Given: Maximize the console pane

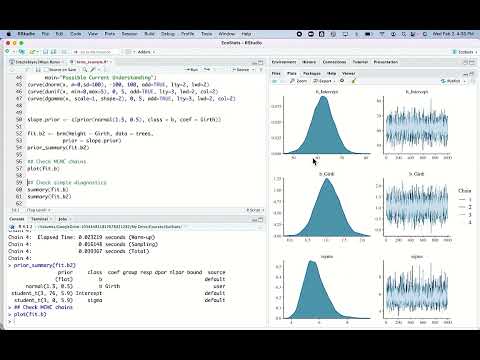Looking at the screenshot, I should (x=261, y=219).
